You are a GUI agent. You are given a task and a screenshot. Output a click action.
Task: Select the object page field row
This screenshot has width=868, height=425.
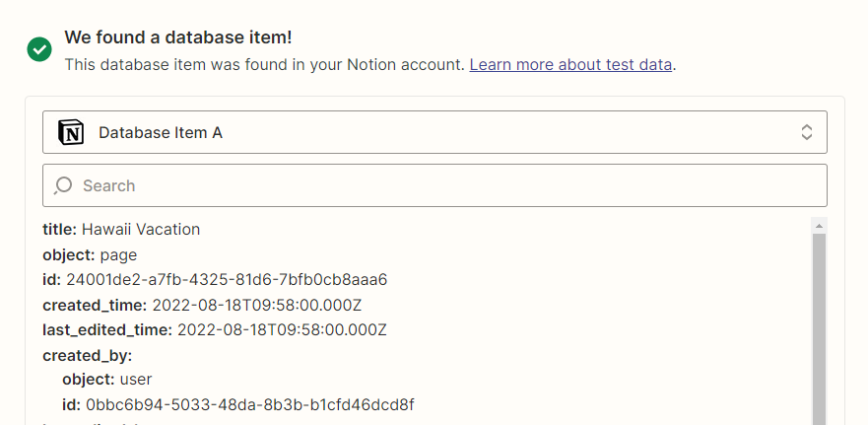(x=90, y=254)
